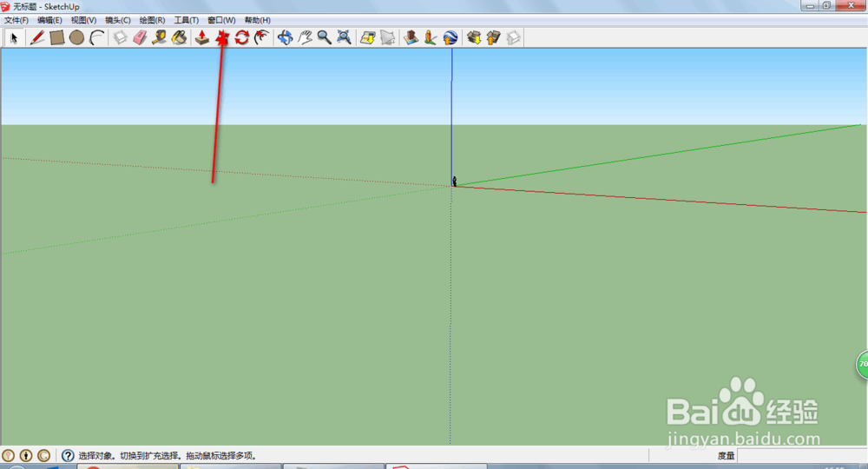868x469 pixels.
Task: Choose the Offset tool
Action: [x=262, y=37]
